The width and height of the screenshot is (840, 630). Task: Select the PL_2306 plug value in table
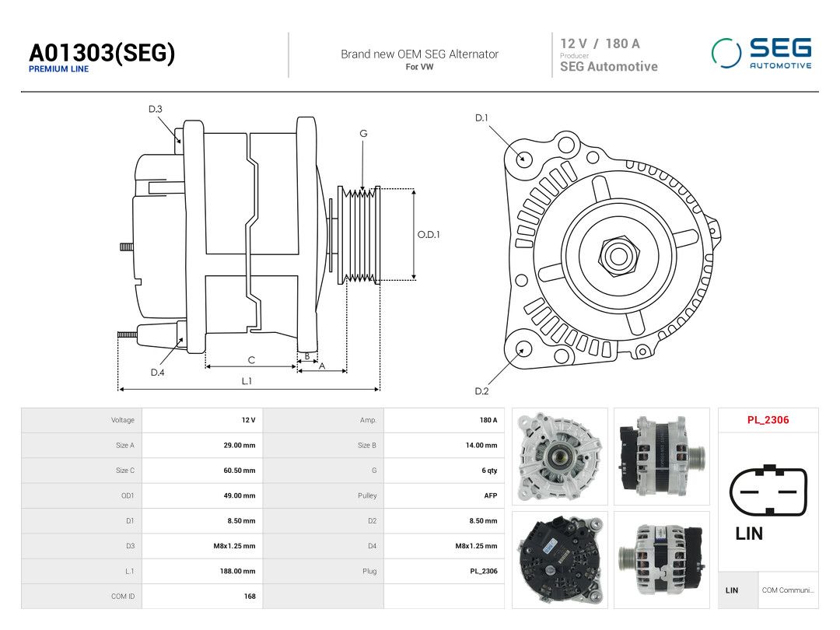tap(444, 571)
